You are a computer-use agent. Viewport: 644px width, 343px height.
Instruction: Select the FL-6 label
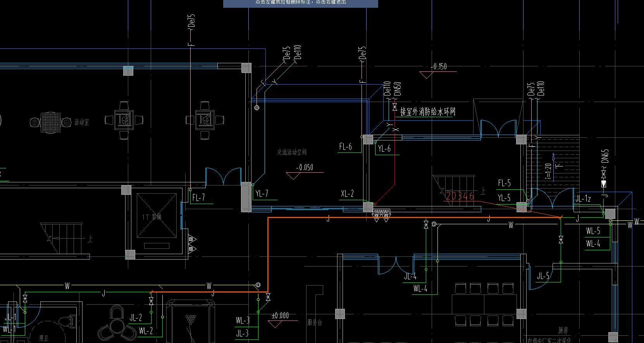[346, 147]
